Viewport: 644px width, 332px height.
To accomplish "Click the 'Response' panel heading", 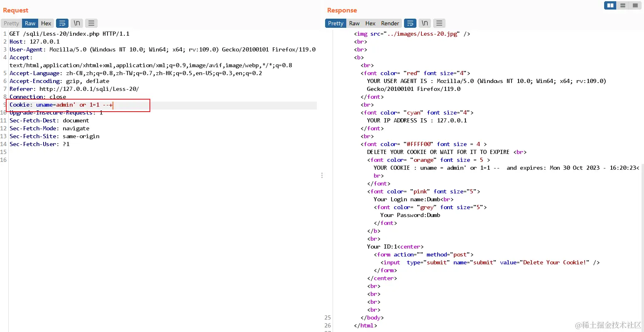I will [x=342, y=10].
